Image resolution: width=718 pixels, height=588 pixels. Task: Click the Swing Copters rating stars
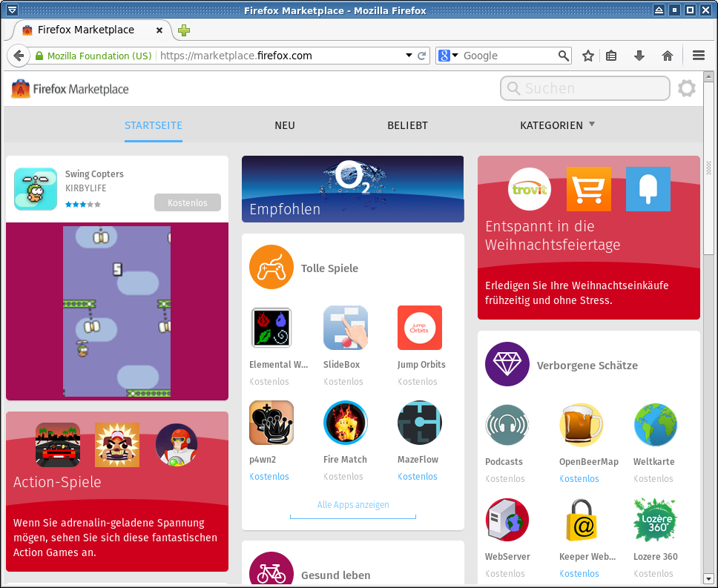click(83, 204)
